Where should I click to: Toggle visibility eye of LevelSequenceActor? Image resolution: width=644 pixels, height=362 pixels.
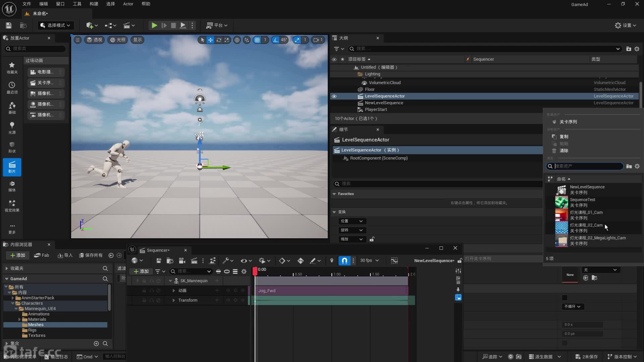point(334,96)
